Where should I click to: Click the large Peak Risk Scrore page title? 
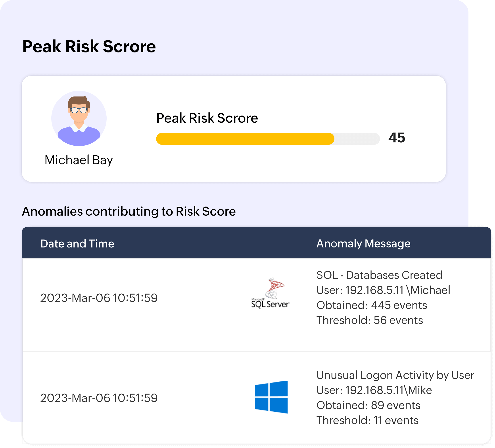89,46
